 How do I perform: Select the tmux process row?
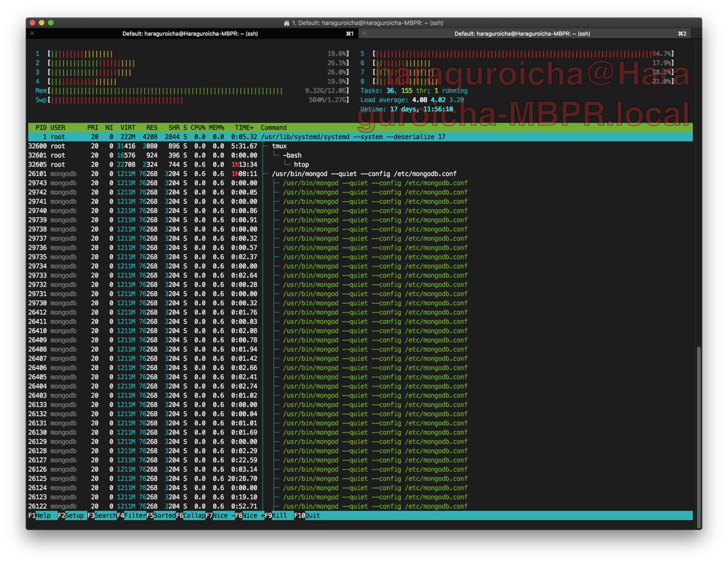tap(360, 146)
